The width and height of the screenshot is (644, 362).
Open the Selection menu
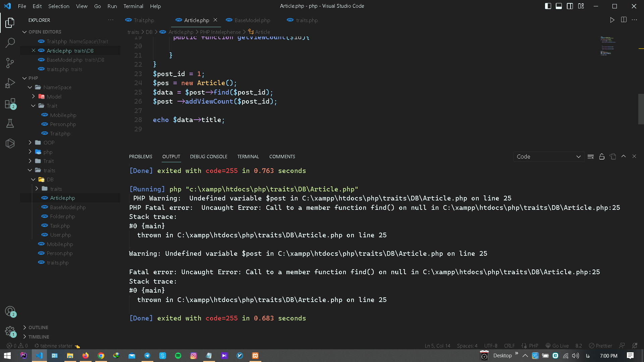[x=59, y=6]
